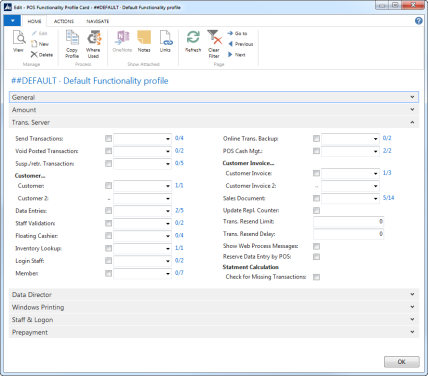Enable the Send Transactions checkbox
428x376 pixels.
108,138
